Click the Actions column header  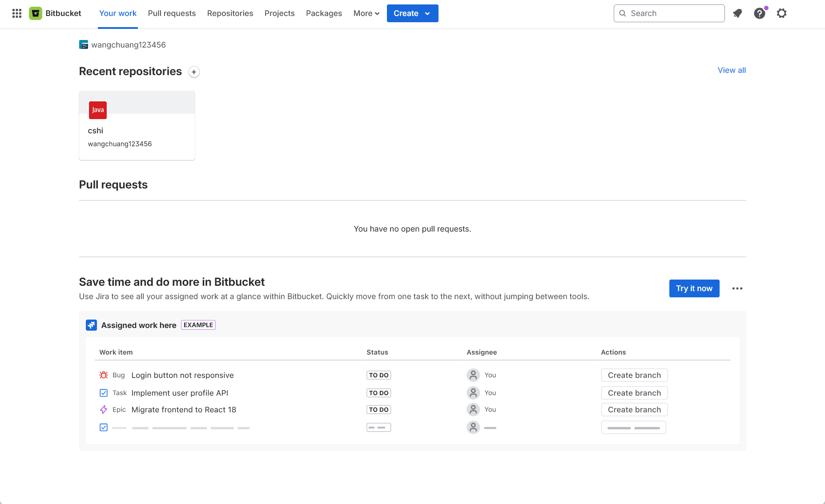pos(613,352)
